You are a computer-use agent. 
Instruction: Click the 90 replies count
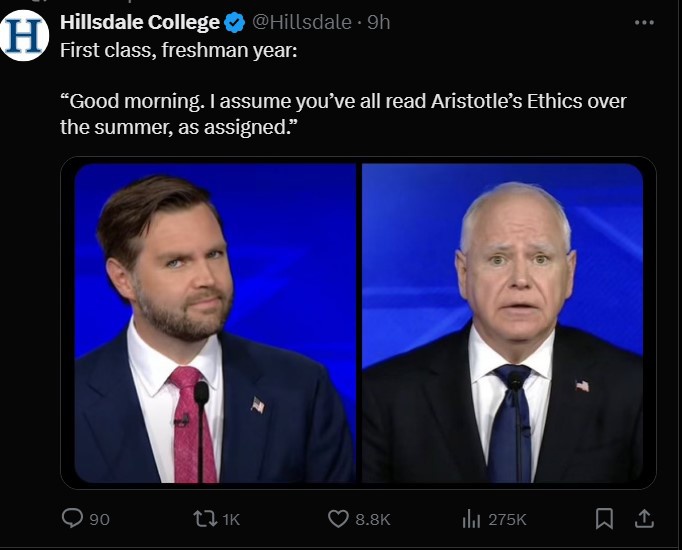100,519
